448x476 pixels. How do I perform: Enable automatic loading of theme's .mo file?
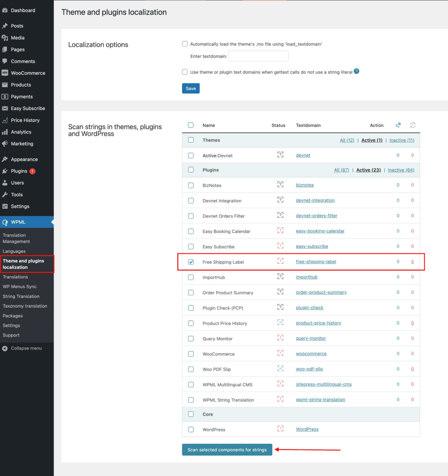pyautogui.click(x=185, y=44)
